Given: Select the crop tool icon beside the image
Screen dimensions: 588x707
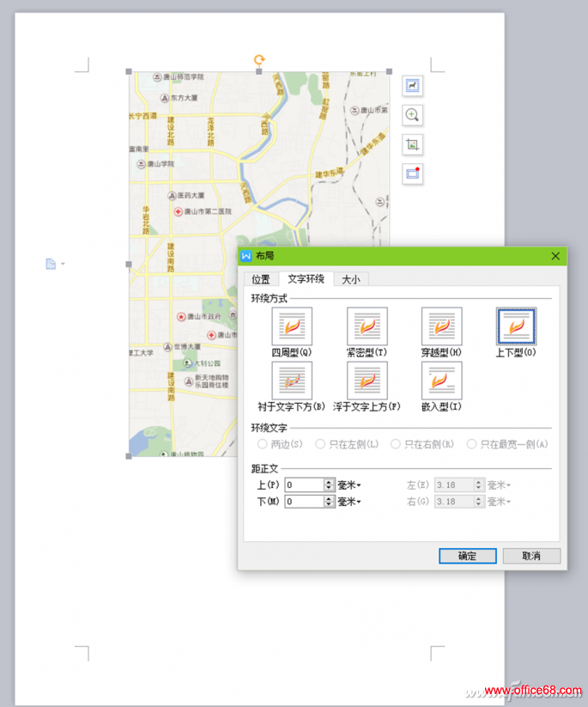Looking at the screenshot, I should pyautogui.click(x=412, y=144).
